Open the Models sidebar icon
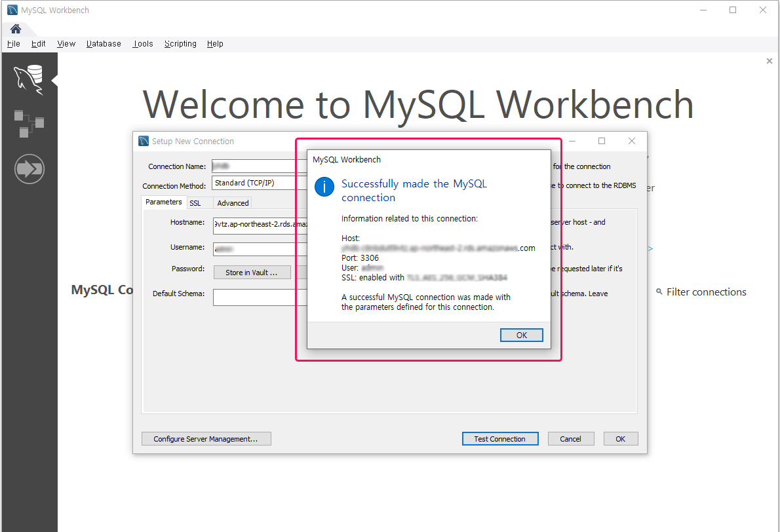 coord(28,124)
